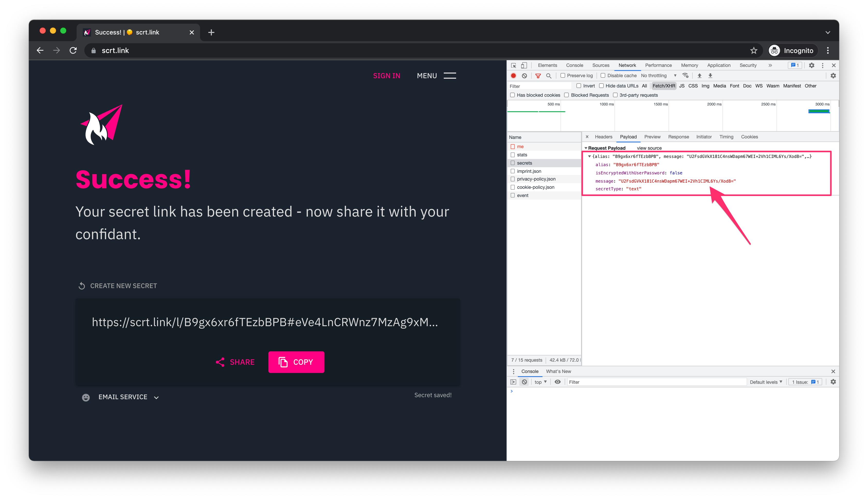Check Has blocked cookies

pos(512,95)
